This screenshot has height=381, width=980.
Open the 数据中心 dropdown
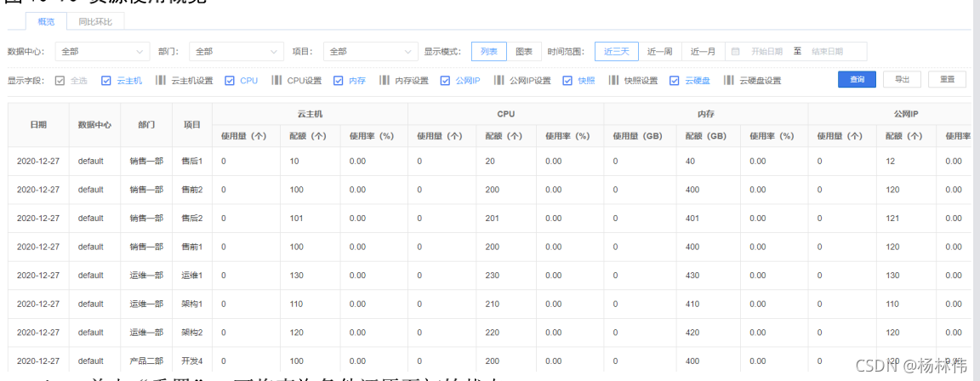102,51
